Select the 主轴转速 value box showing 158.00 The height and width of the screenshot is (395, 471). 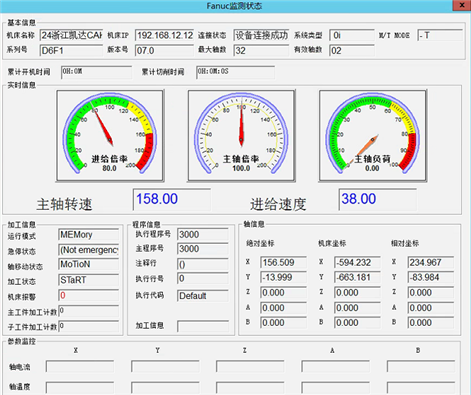[x=172, y=199]
